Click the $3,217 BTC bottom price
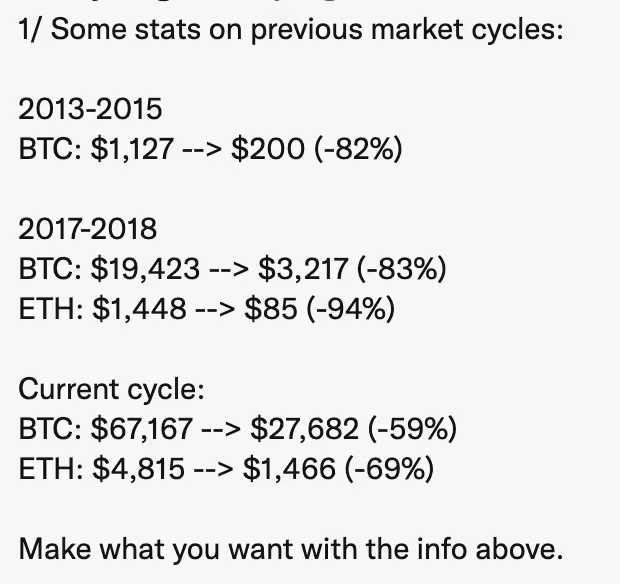 pos(303,269)
